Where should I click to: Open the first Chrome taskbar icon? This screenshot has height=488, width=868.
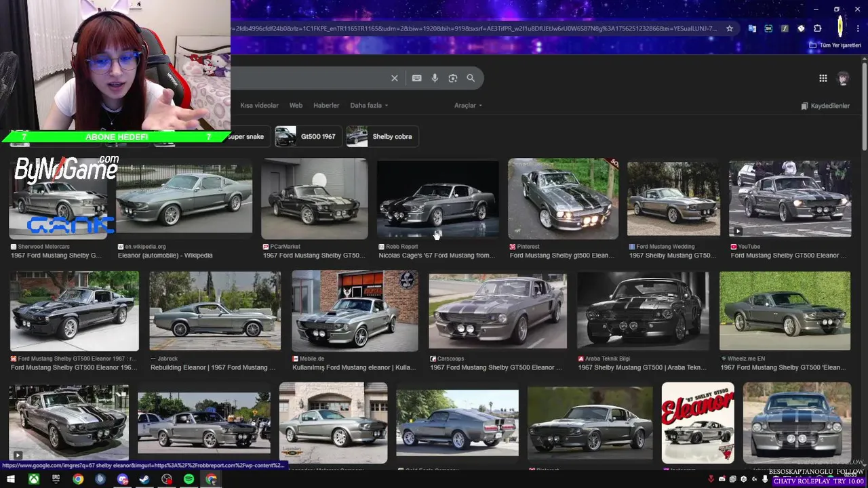[78, 479]
